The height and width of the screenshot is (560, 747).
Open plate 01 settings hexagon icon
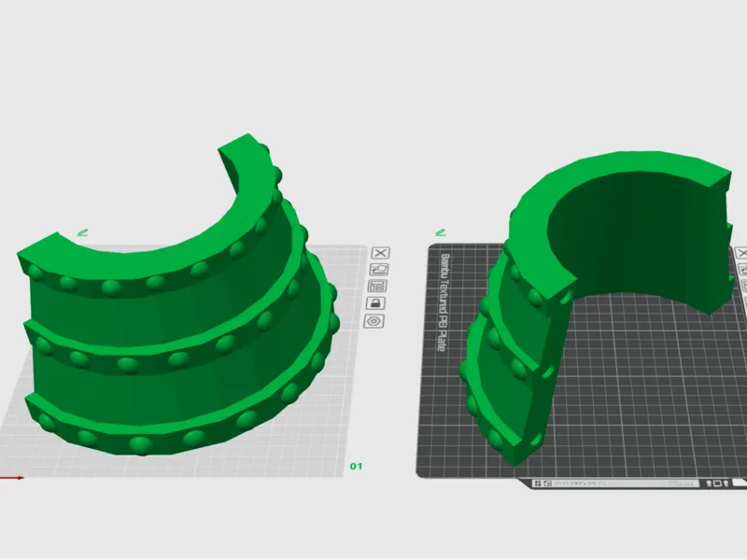[x=374, y=321]
